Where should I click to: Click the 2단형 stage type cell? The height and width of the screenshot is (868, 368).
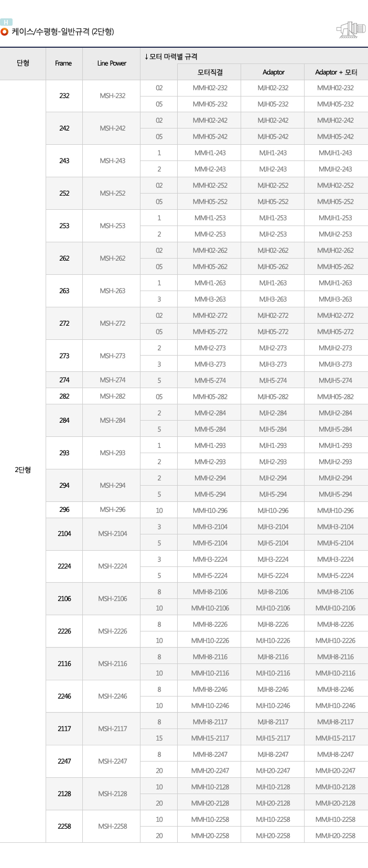[x=23, y=470]
